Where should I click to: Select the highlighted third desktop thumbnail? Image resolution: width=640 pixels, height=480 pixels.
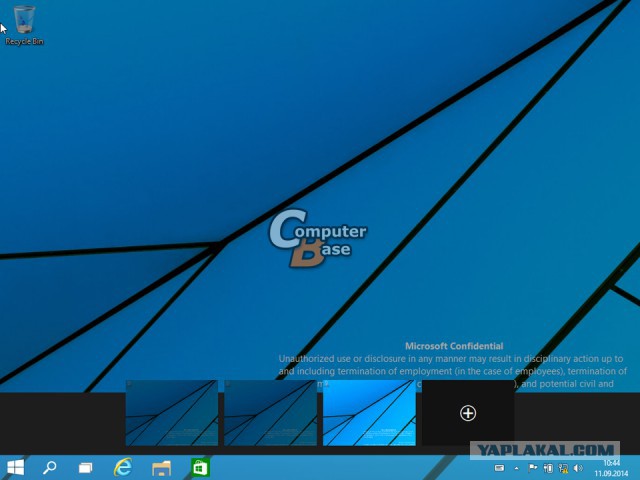[369, 413]
